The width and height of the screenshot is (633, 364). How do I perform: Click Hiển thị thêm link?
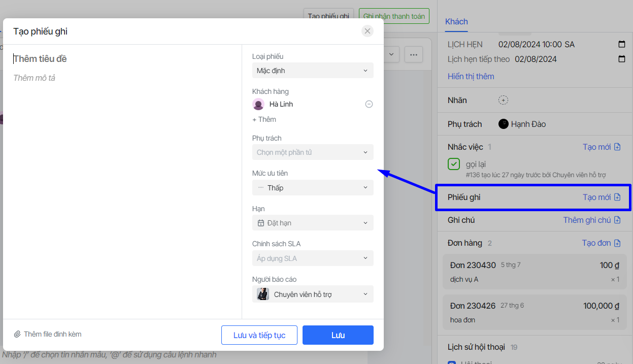point(471,77)
